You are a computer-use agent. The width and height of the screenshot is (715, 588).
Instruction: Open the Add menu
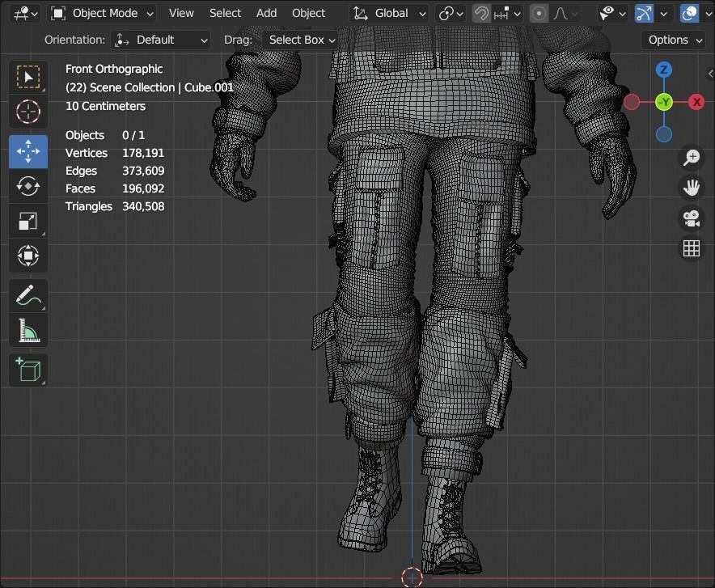266,13
